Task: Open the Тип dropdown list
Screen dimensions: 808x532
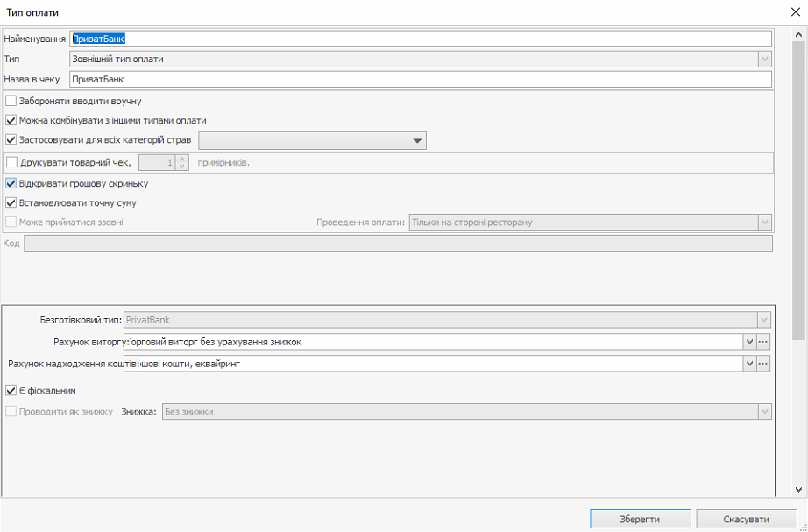Action: pos(764,60)
